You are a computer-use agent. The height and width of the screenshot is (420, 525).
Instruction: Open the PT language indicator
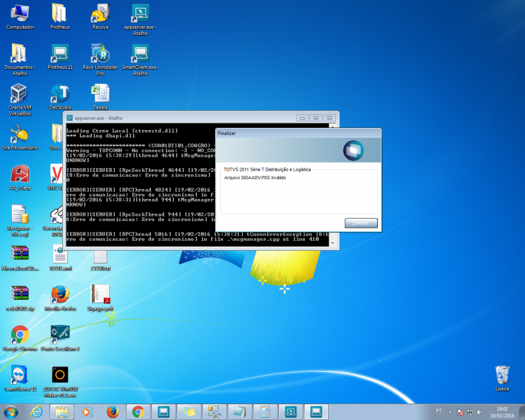pyautogui.click(x=438, y=411)
